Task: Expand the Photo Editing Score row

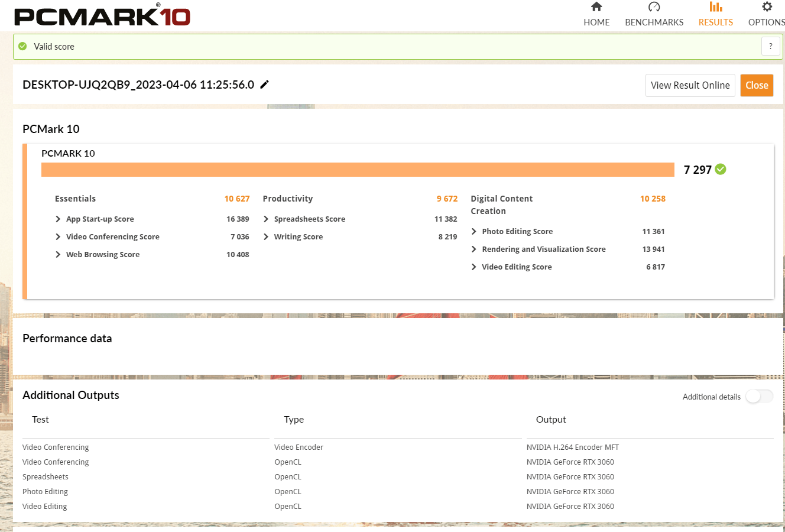Action: (474, 232)
